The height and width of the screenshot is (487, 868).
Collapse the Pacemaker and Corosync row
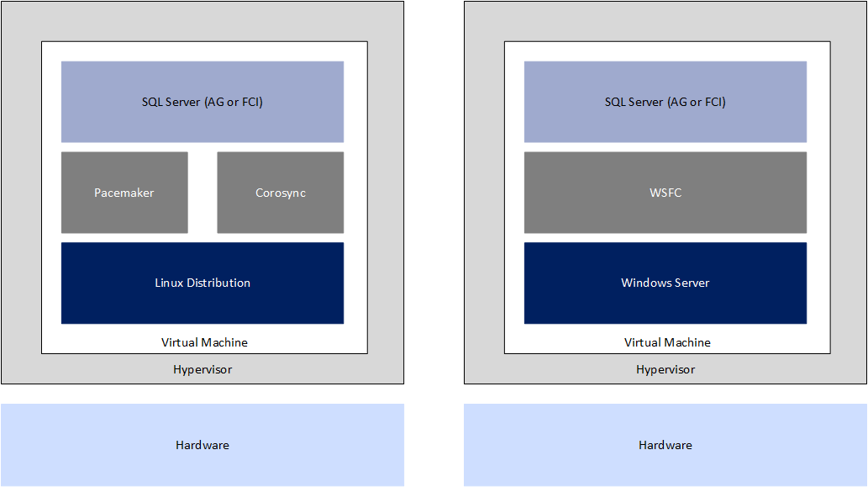[x=202, y=192]
